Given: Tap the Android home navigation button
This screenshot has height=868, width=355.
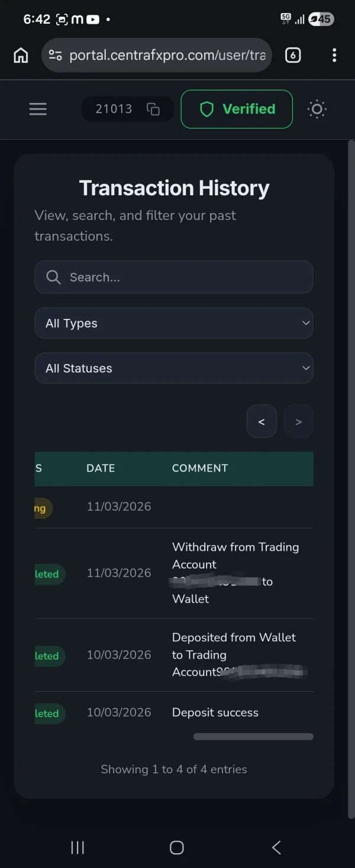Looking at the screenshot, I should pos(177,847).
